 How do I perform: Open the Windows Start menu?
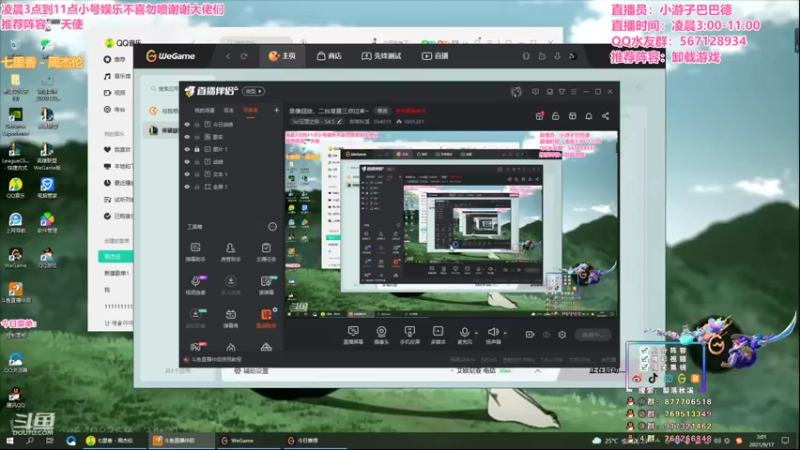point(10,440)
